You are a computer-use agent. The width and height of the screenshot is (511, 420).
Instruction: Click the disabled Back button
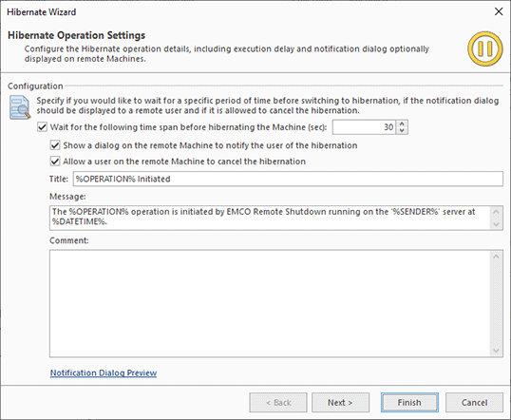click(278, 402)
